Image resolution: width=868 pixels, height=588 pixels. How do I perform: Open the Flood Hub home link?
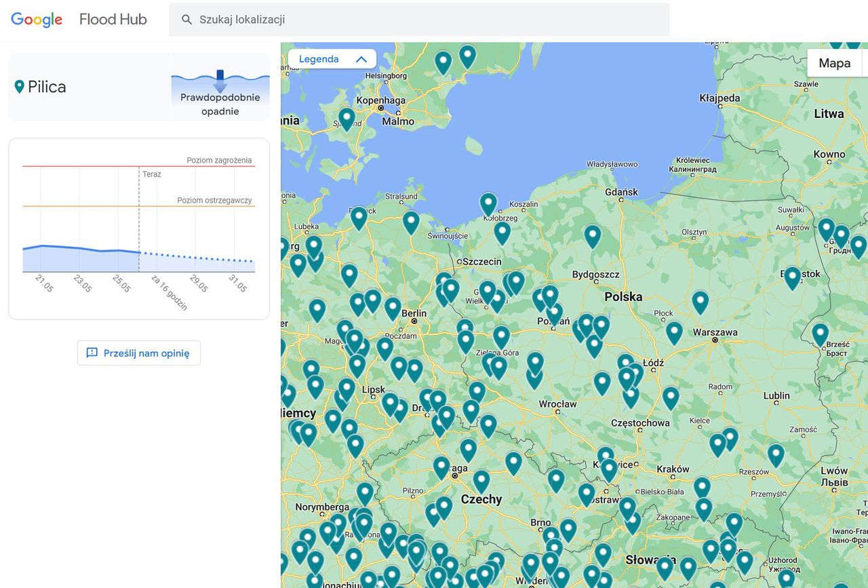point(113,20)
